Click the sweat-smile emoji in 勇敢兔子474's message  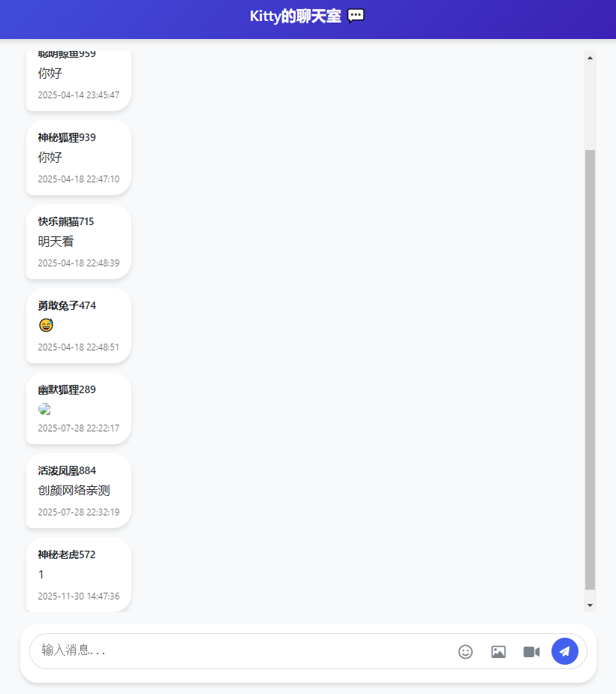pos(46,326)
